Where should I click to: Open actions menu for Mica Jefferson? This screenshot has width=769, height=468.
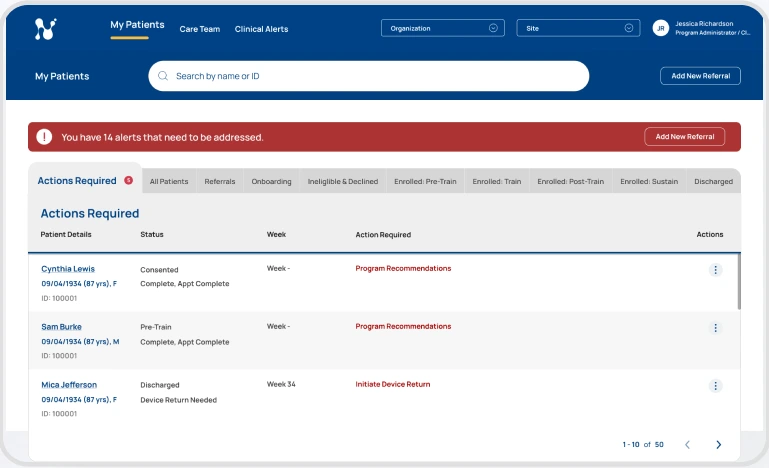point(715,386)
